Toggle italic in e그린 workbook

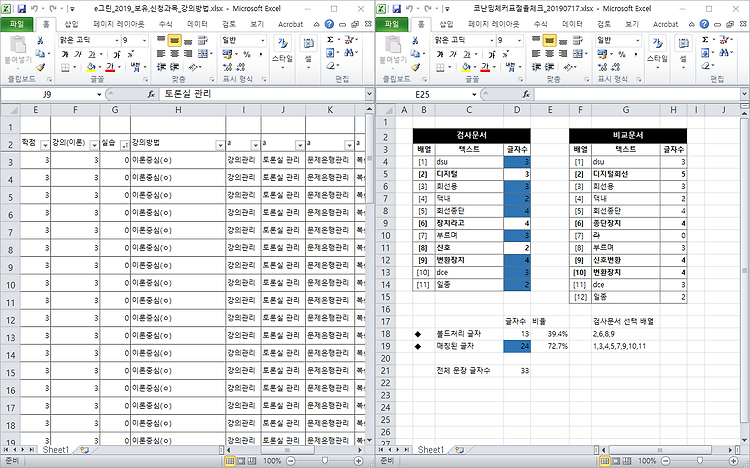coord(78,55)
